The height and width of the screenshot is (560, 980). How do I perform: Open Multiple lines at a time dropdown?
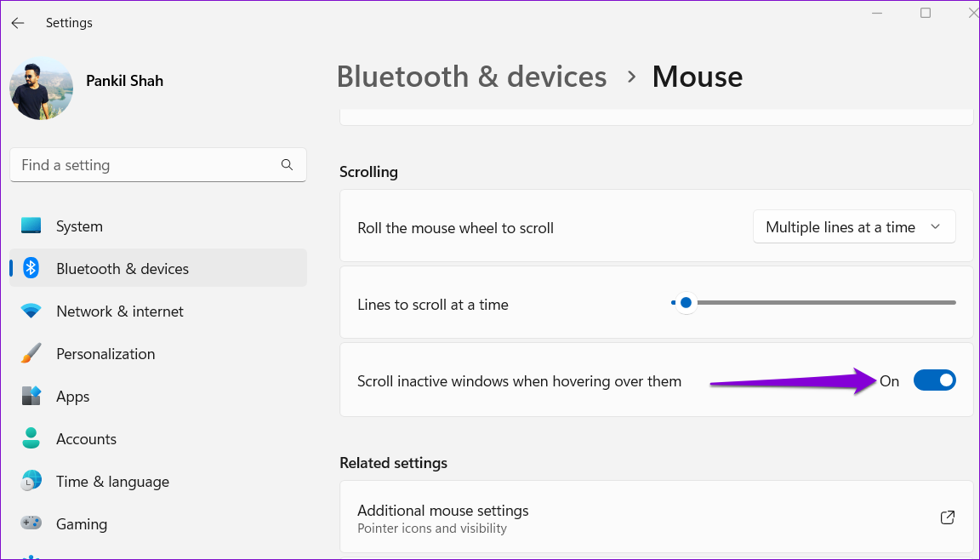click(854, 227)
